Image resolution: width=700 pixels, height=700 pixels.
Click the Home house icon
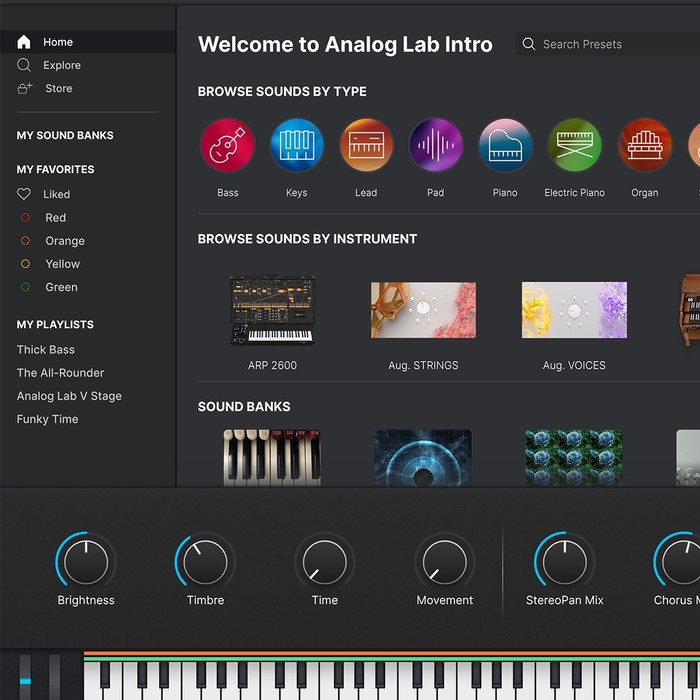(x=24, y=42)
